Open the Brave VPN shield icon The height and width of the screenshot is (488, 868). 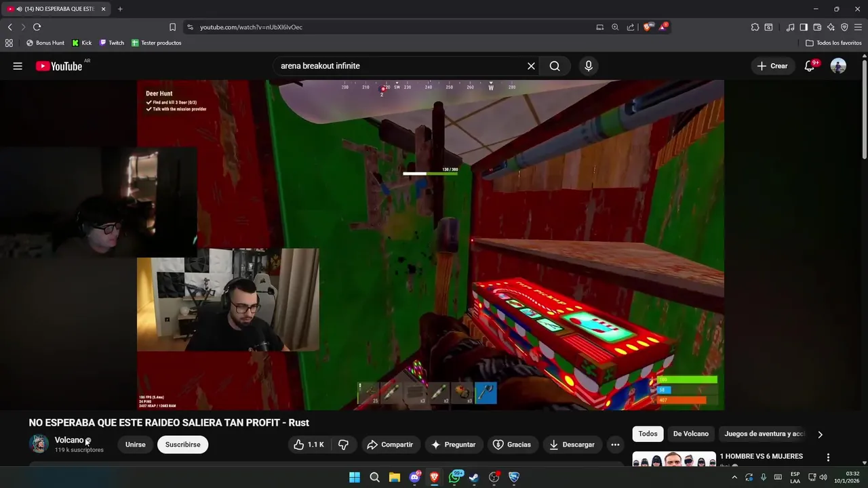(844, 27)
